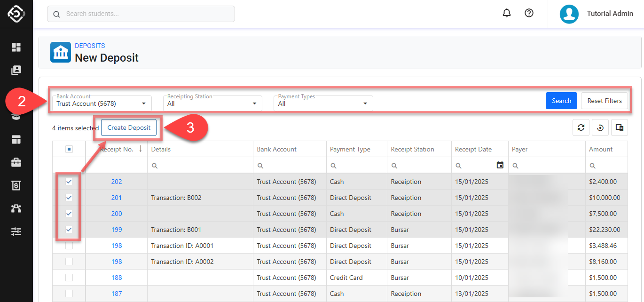The width and height of the screenshot is (644, 302).
Task: Toggle the select-all header checkbox
Action: coord(69,149)
